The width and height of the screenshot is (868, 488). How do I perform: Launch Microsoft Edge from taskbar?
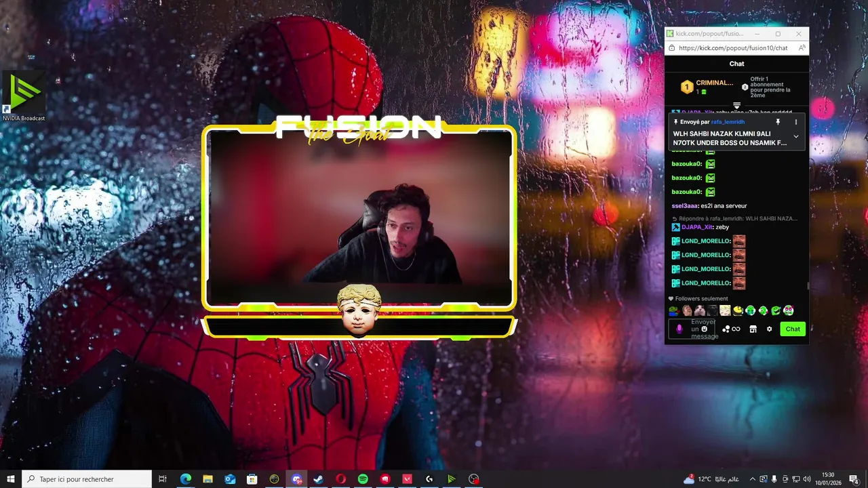pos(185,479)
